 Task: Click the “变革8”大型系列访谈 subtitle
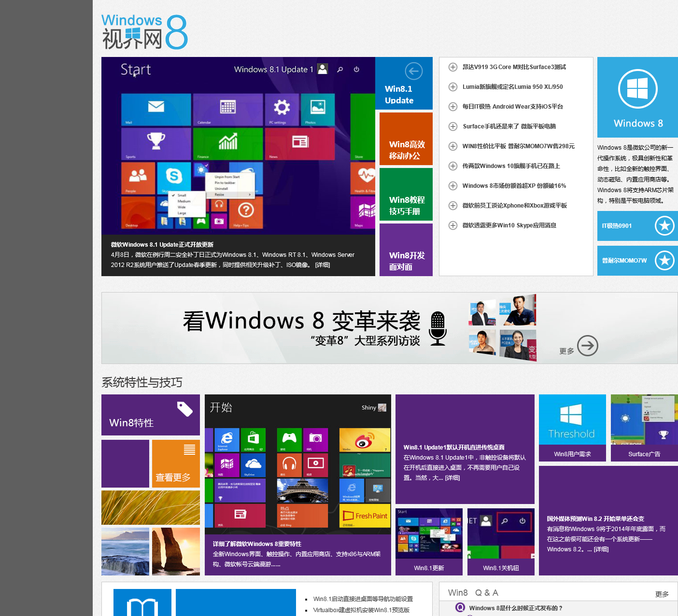click(x=365, y=341)
